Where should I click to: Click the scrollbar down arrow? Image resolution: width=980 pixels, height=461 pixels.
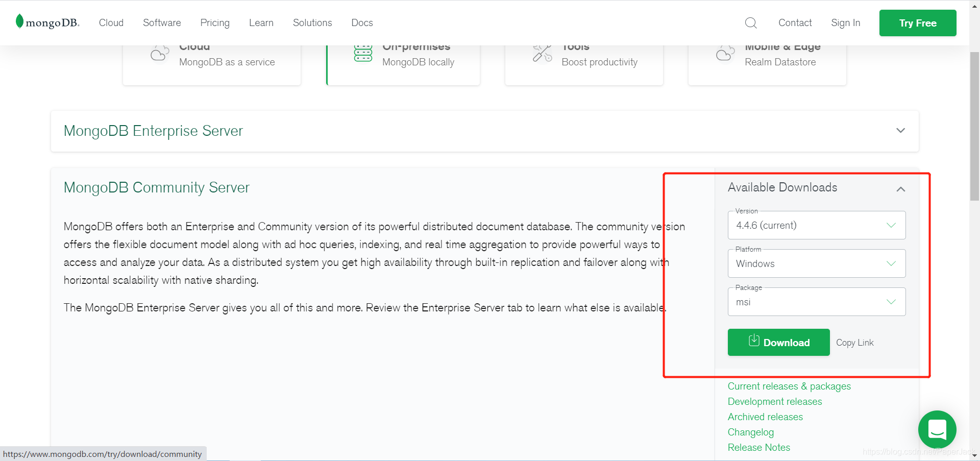(974, 455)
